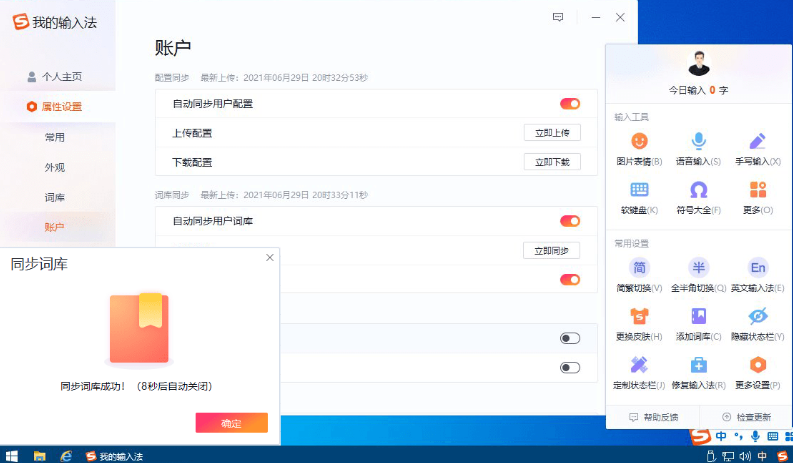Open 常用 settings section

[55, 137]
